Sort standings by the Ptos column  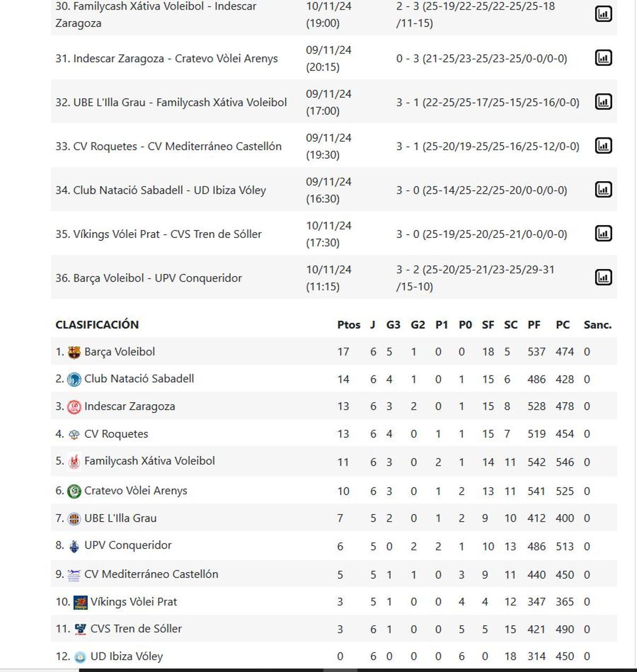pyautogui.click(x=349, y=325)
